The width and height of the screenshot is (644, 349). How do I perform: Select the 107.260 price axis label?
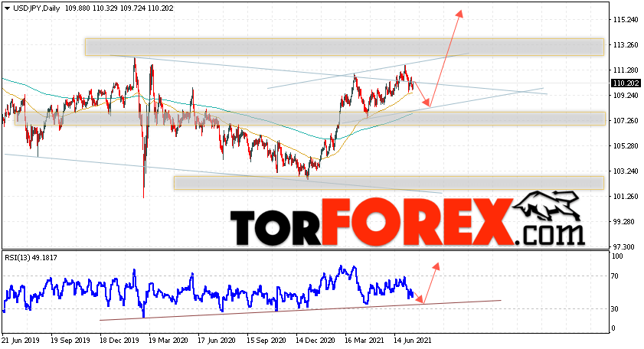coord(626,120)
